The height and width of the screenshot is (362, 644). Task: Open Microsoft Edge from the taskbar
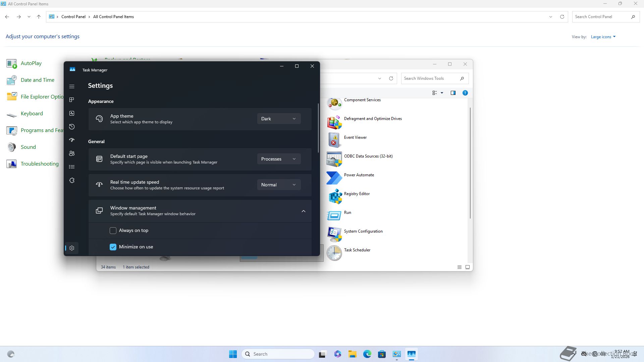click(x=367, y=354)
